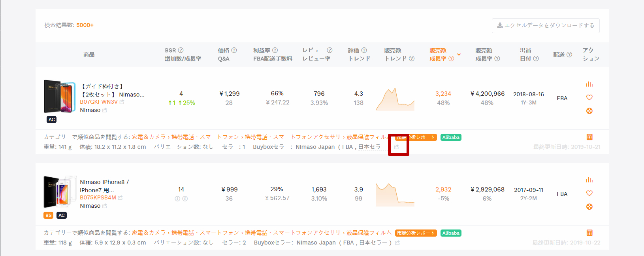Open help icon next to BSR header

click(181, 50)
